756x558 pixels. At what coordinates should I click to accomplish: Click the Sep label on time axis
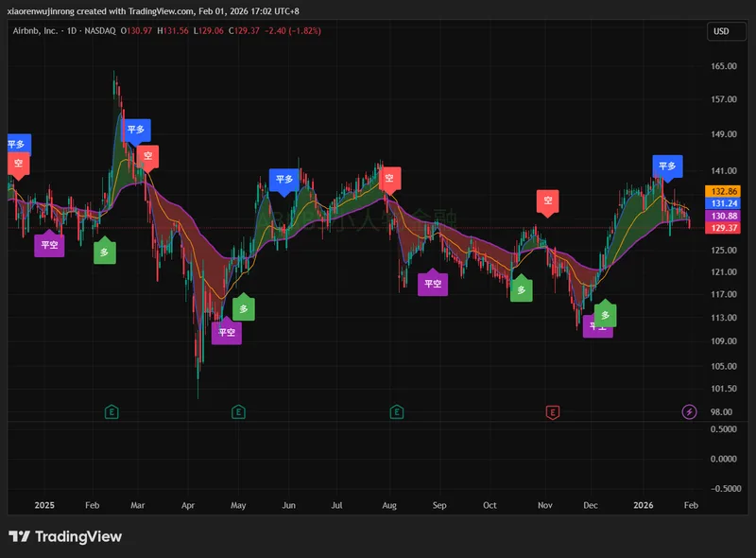click(x=439, y=505)
